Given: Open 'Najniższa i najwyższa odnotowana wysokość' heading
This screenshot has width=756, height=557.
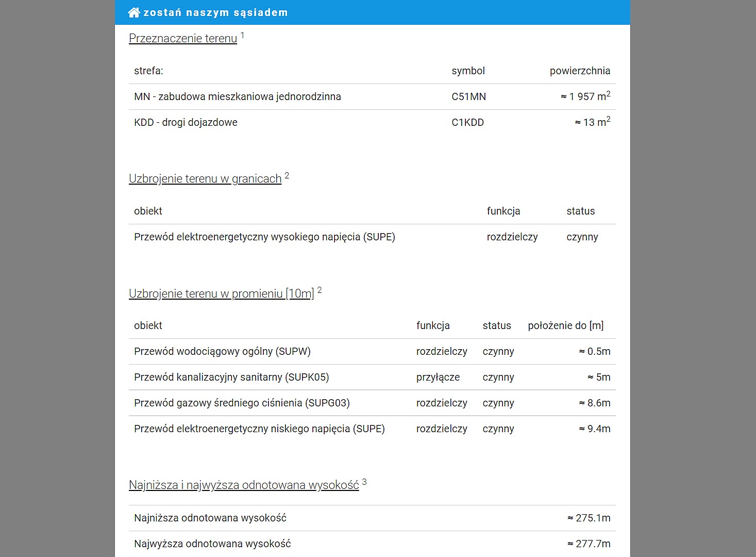Looking at the screenshot, I should (244, 485).
